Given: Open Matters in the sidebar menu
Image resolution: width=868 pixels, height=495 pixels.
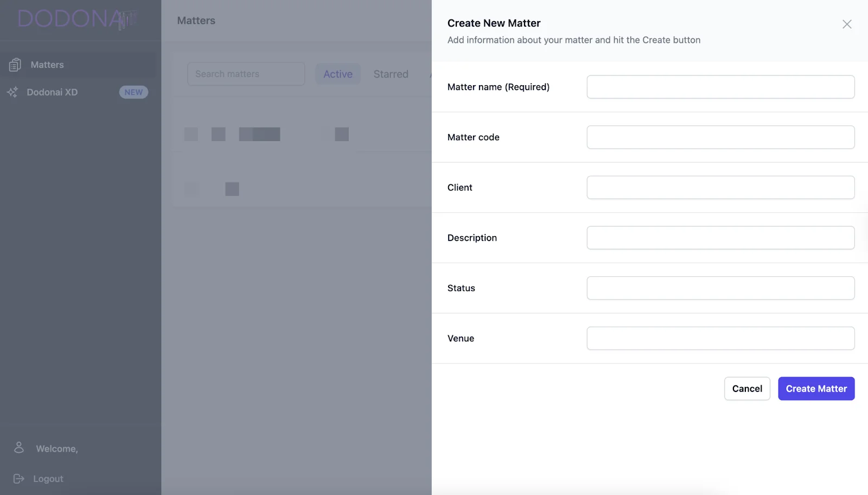Looking at the screenshot, I should [47, 65].
